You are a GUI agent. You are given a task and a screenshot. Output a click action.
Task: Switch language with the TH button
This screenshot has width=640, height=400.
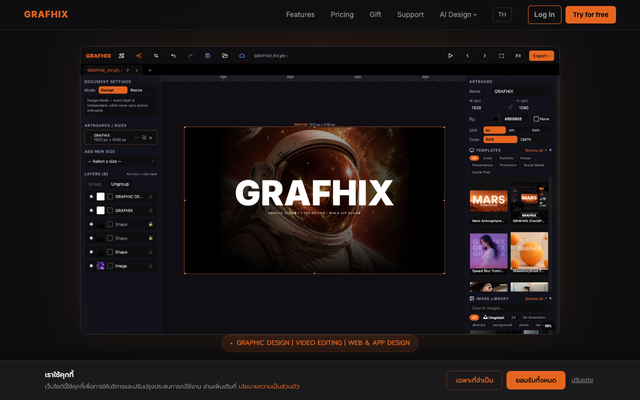[502, 15]
